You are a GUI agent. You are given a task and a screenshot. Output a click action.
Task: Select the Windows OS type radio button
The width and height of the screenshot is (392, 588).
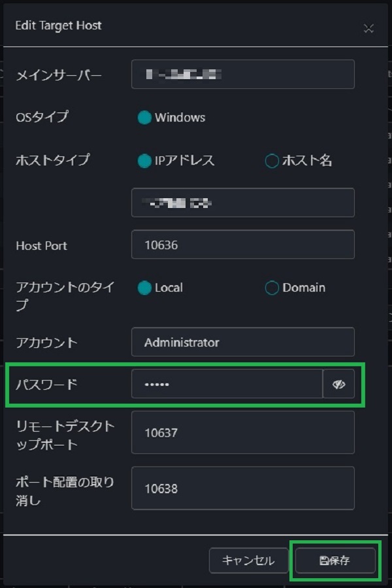click(144, 118)
